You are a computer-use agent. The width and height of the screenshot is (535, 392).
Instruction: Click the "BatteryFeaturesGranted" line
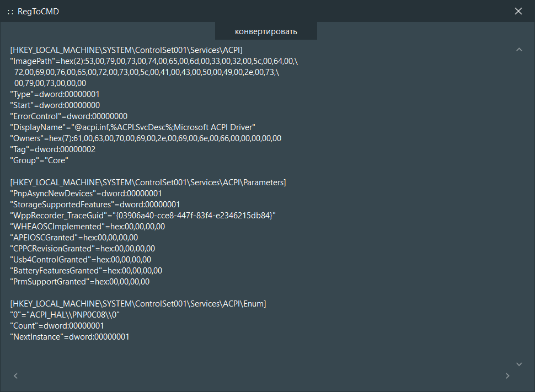[86, 271]
